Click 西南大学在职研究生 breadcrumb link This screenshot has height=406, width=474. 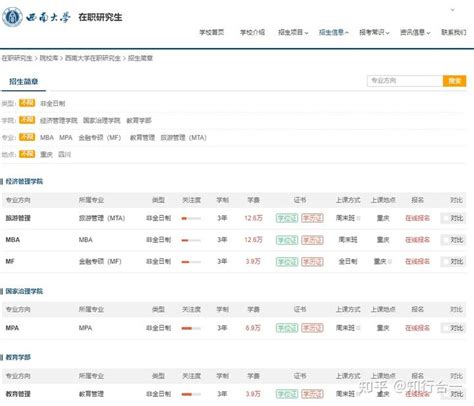[93, 58]
